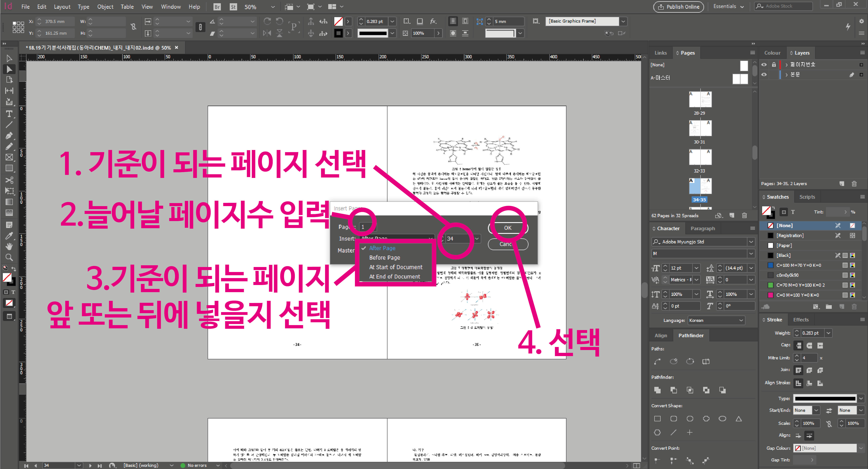Select the Free Transform tool
The image size is (868, 469).
(9, 191)
